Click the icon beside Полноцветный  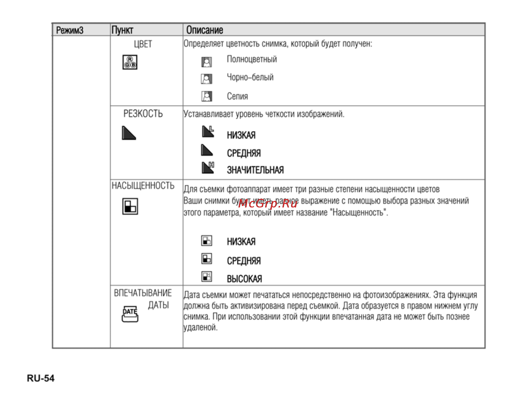point(207,62)
